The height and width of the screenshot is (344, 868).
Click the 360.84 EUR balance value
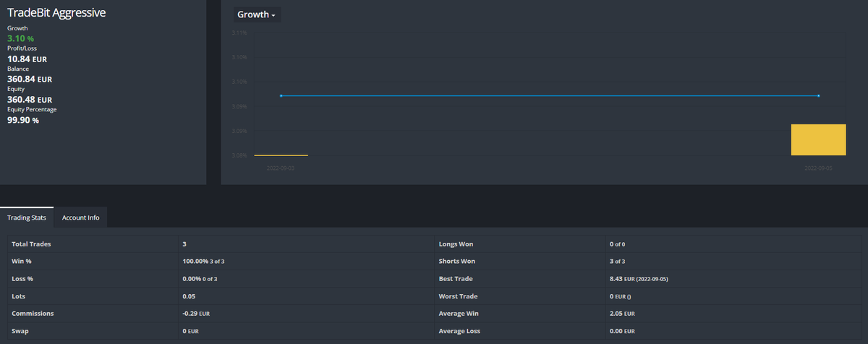tap(30, 79)
